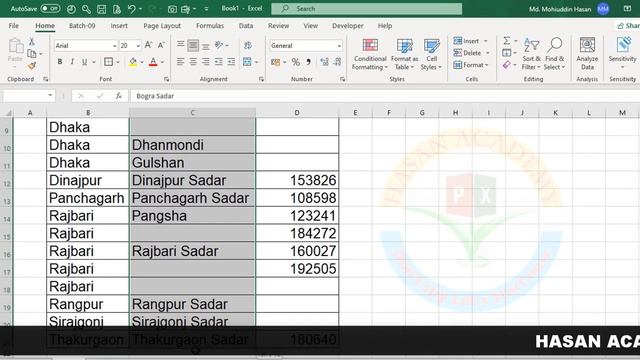
Task: Click Decrease Indent icon
Action: click(x=219, y=62)
